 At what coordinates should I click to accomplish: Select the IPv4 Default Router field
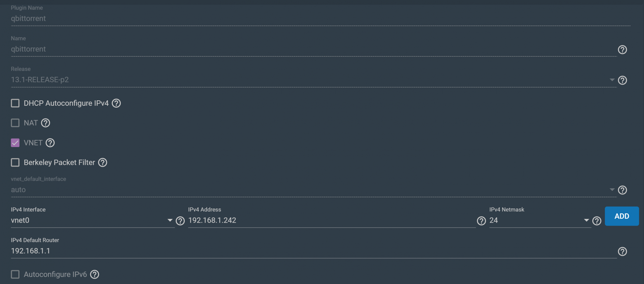314,251
